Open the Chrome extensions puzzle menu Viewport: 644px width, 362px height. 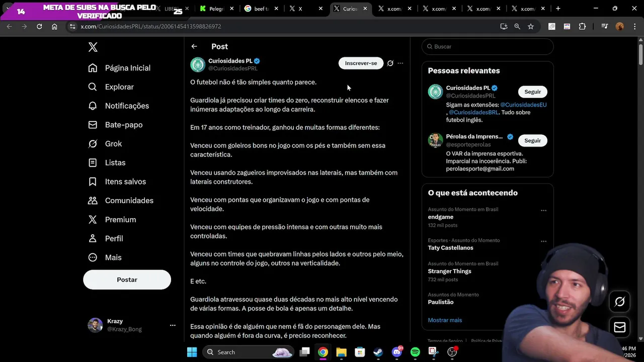583,26
